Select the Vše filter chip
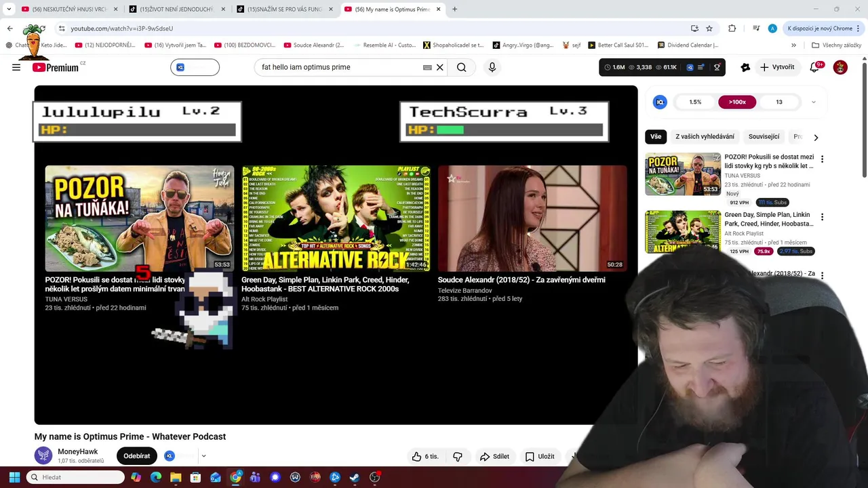The height and width of the screenshot is (488, 868). [x=656, y=136]
